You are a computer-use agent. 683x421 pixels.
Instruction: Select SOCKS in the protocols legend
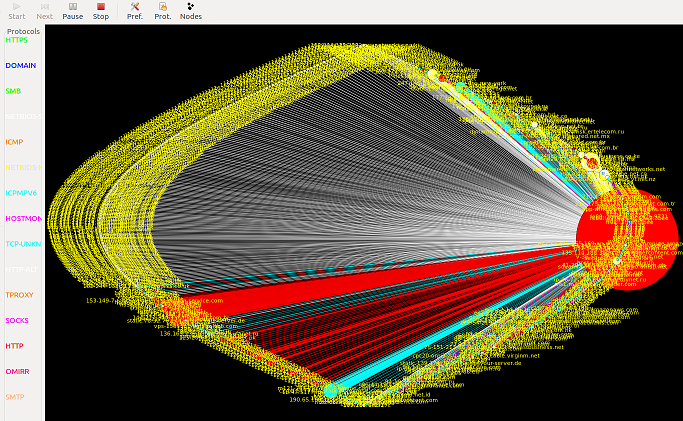pyautogui.click(x=17, y=320)
